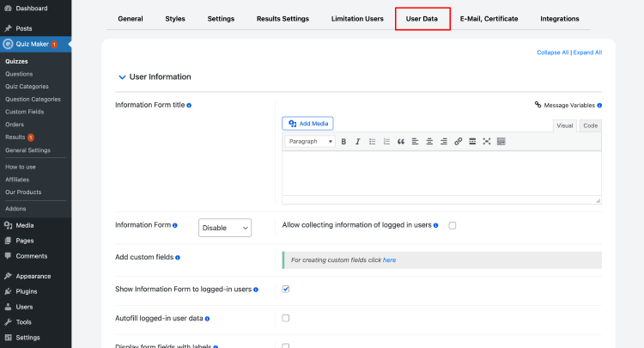Uncheck Show Information Form to logged-in users
The height and width of the screenshot is (348, 644).
[286, 290]
